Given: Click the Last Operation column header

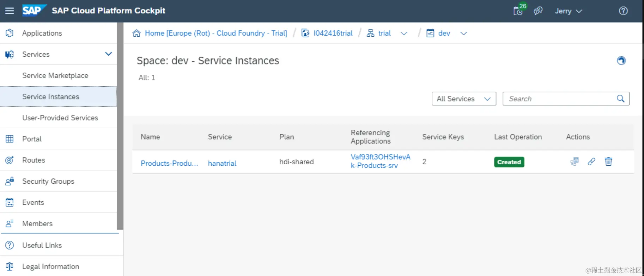Looking at the screenshot, I should click(518, 137).
